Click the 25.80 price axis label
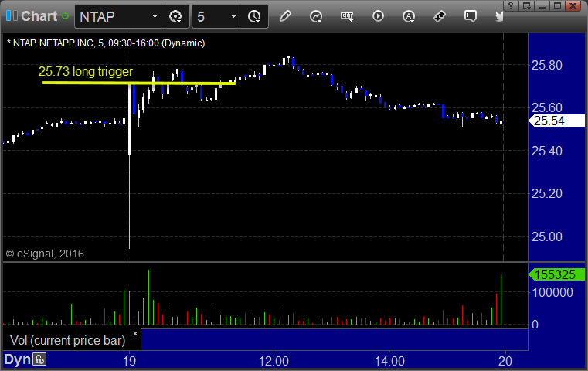The height and width of the screenshot is (371, 588). coord(547,65)
